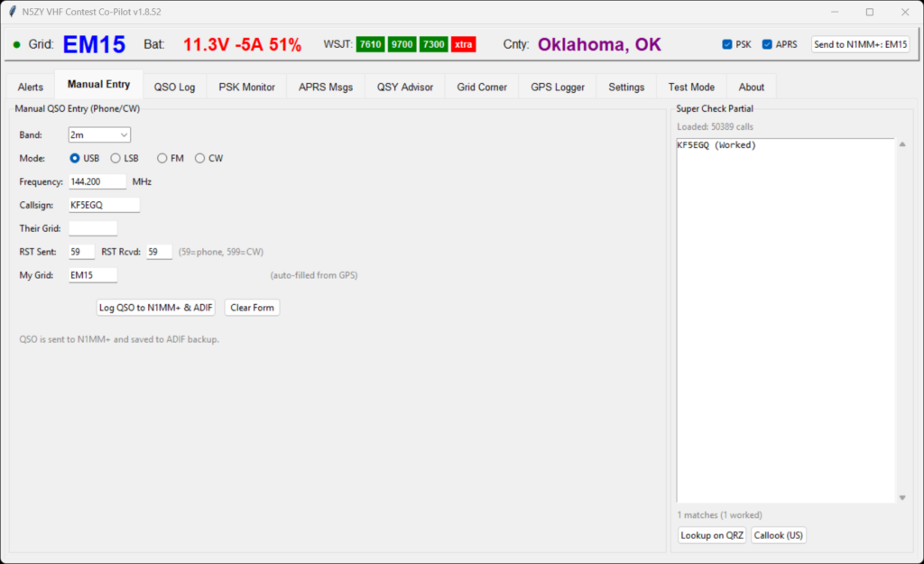Click the feather app icon in title bar

12,12
